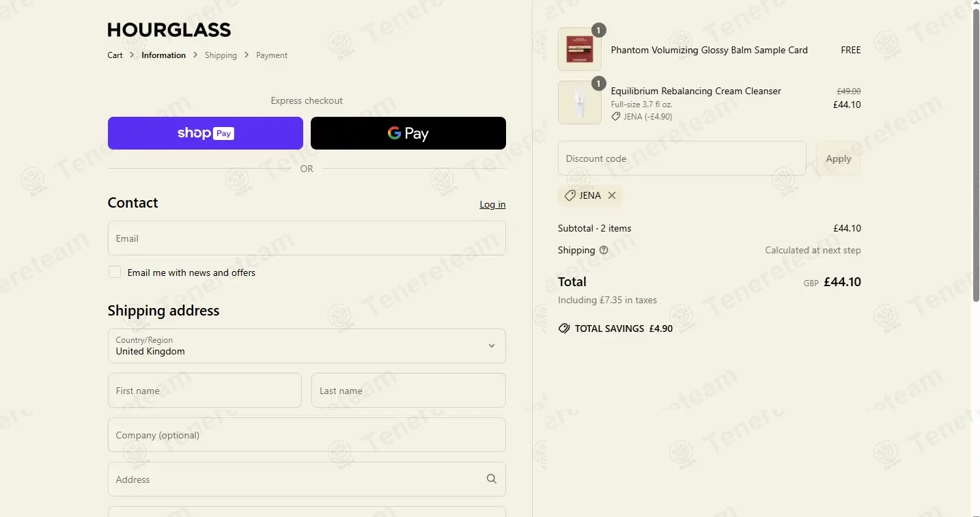The image size is (980, 517).
Task: Jump to the Payment breadcrumb step
Action: [272, 55]
